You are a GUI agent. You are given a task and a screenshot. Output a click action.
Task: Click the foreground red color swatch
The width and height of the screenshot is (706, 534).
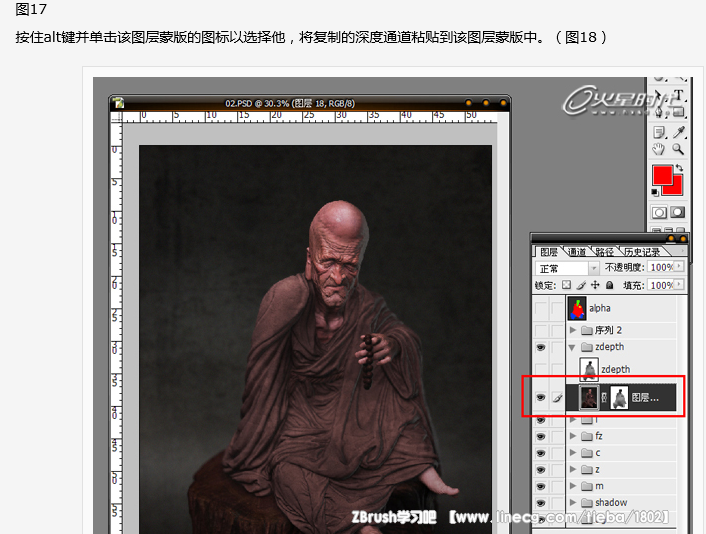[663, 175]
